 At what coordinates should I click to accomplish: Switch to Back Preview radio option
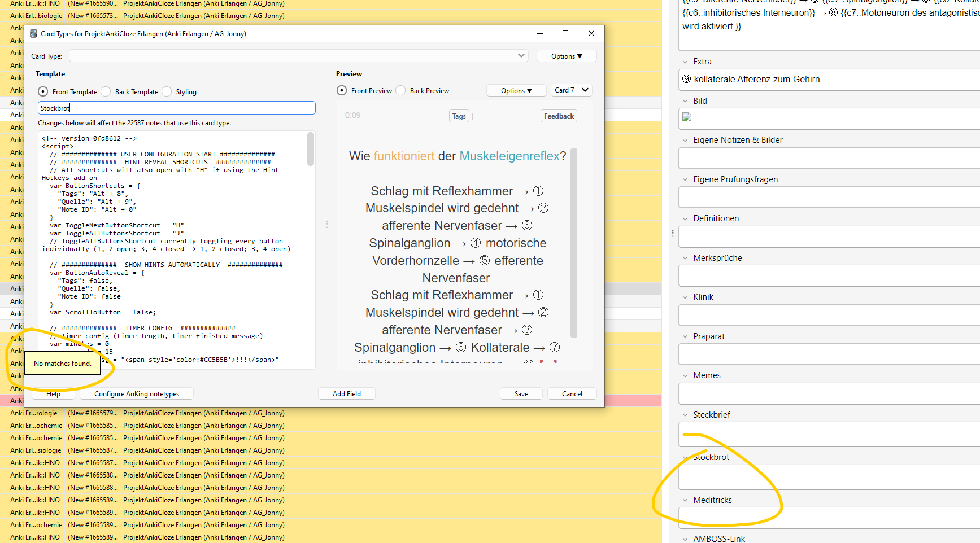[401, 91]
